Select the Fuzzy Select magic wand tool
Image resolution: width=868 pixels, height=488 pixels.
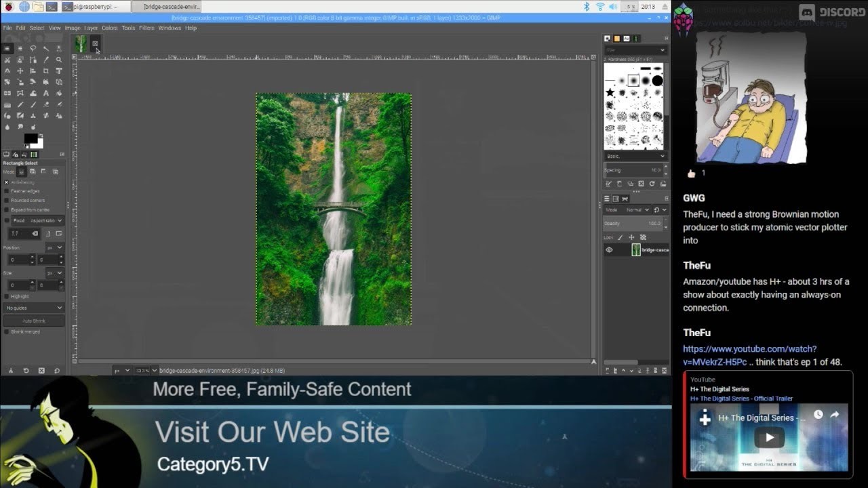(45, 48)
